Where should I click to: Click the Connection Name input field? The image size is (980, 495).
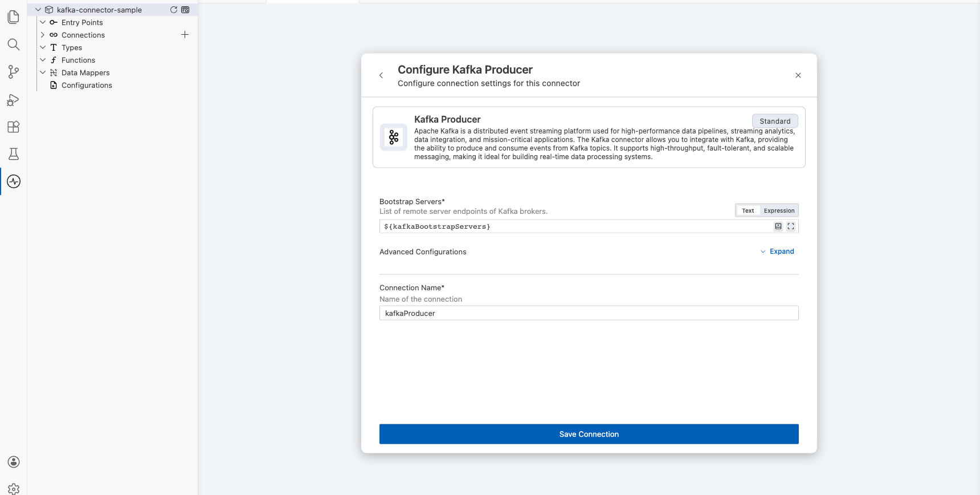pos(589,313)
